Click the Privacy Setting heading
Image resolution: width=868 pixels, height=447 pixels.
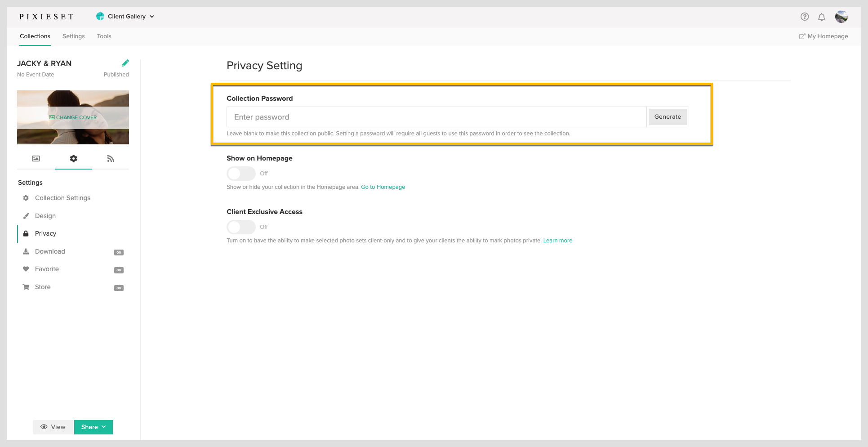tap(264, 66)
